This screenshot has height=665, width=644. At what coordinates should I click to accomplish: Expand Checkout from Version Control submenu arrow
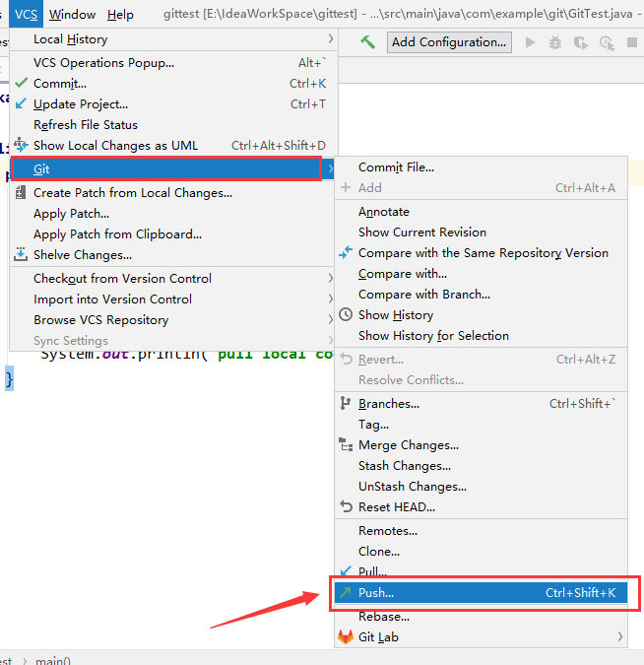click(x=330, y=278)
